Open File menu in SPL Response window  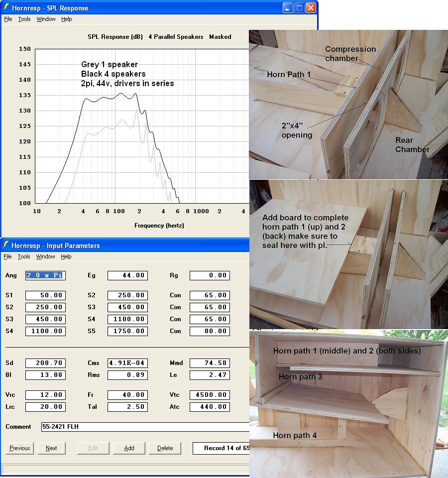click(8, 19)
